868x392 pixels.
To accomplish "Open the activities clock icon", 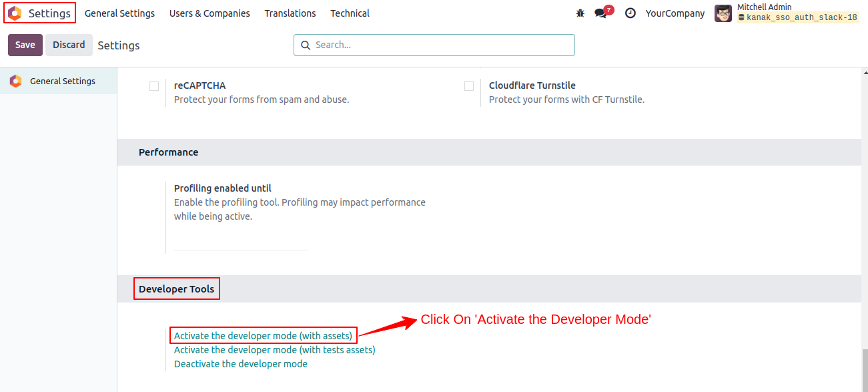I will coord(630,13).
